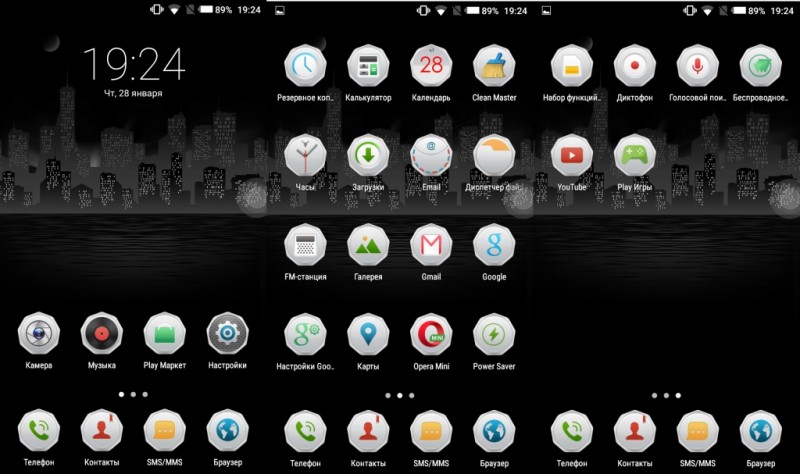Open Контакты on the YouTube screen dock
This screenshot has height=474, width=800.
point(635,432)
